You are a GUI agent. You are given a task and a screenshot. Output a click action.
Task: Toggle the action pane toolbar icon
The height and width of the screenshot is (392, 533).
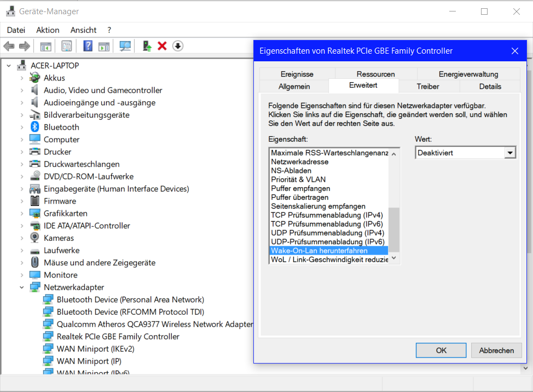coord(104,46)
